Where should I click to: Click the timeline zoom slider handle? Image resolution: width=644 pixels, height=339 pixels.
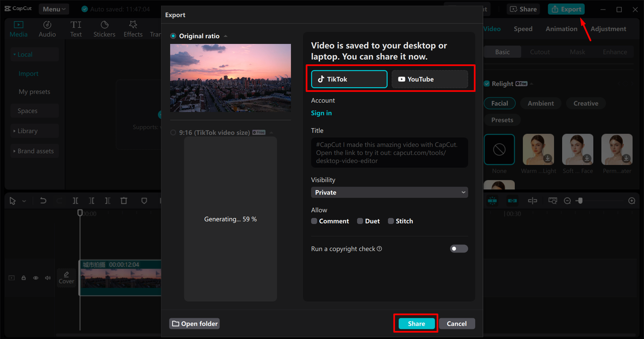coord(580,201)
